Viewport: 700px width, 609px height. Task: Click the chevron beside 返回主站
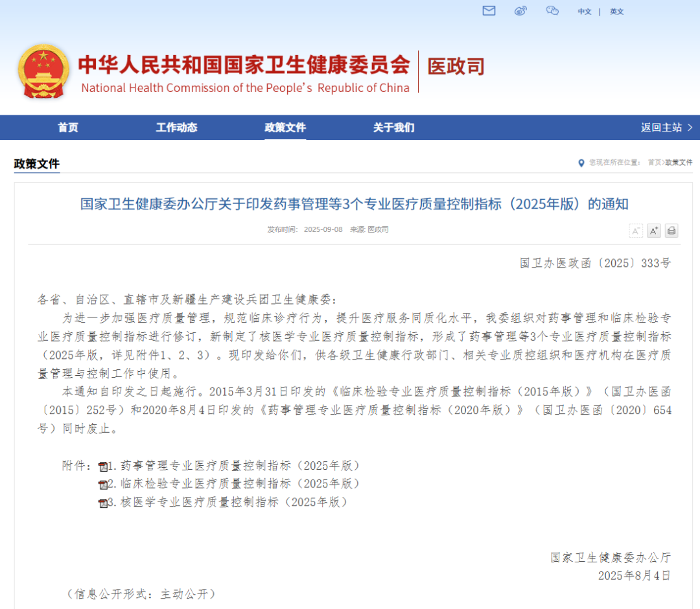pyautogui.click(x=690, y=128)
